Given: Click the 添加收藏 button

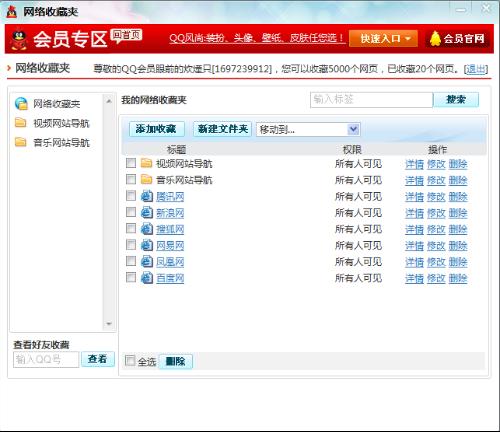Looking at the screenshot, I should click(157, 129).
